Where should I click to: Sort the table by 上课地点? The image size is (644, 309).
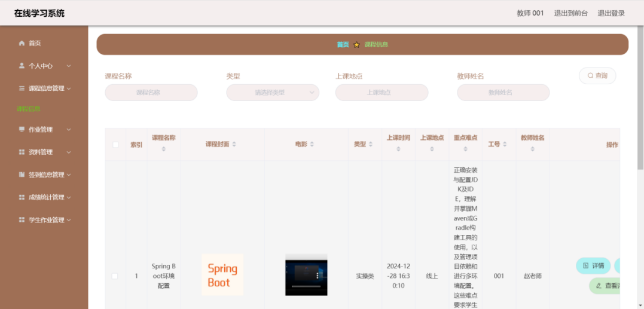pos(432,149)
